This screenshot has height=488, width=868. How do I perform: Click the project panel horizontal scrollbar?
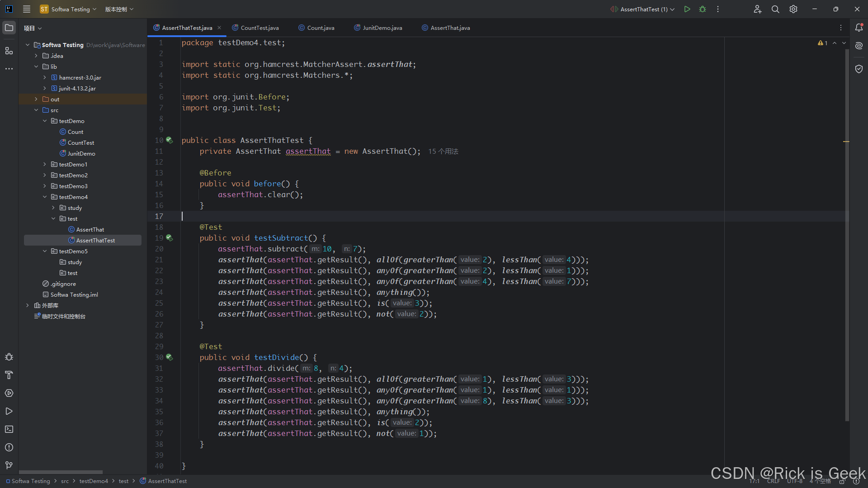[x=61, y=472]
